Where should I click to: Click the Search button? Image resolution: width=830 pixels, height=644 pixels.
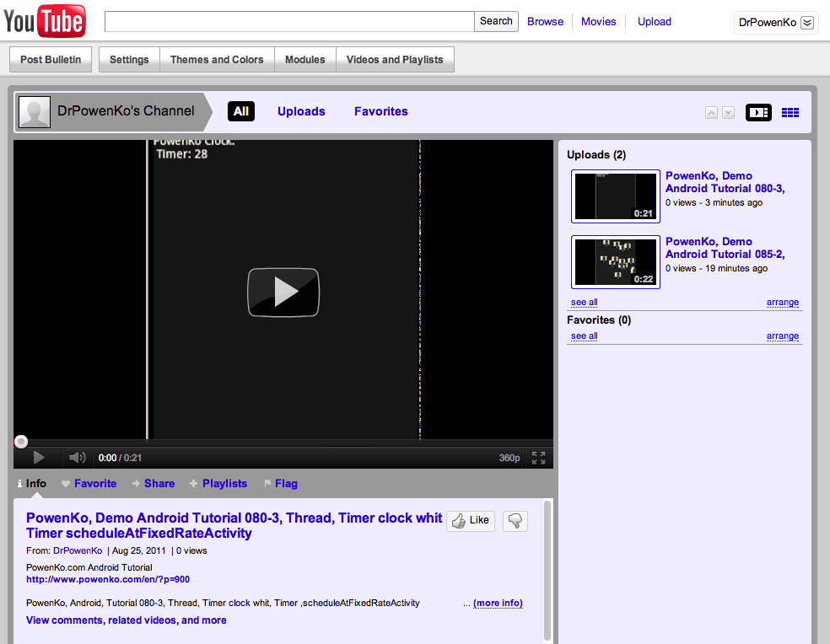pos(496,22)
